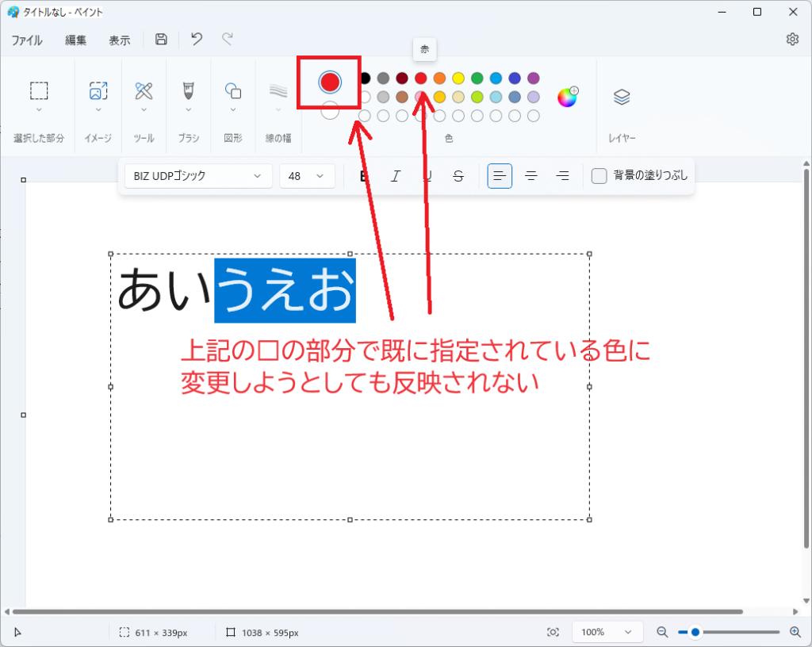Pick the indigo color swatch
812x647 pixels.
click(x=514, y=78)
